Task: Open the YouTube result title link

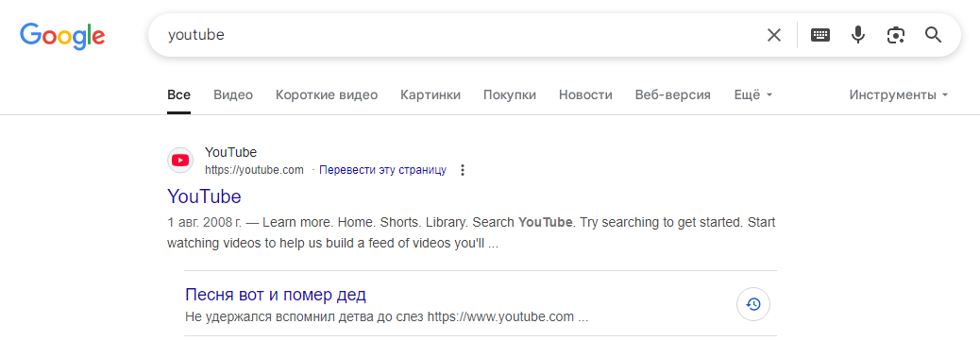Action: point(204,196)
